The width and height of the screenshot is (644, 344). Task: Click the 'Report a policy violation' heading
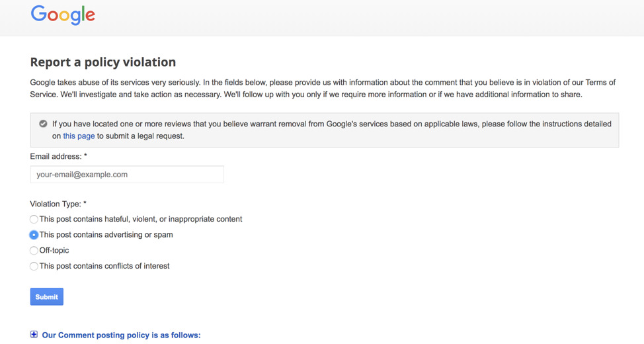(x=102, y=62)
